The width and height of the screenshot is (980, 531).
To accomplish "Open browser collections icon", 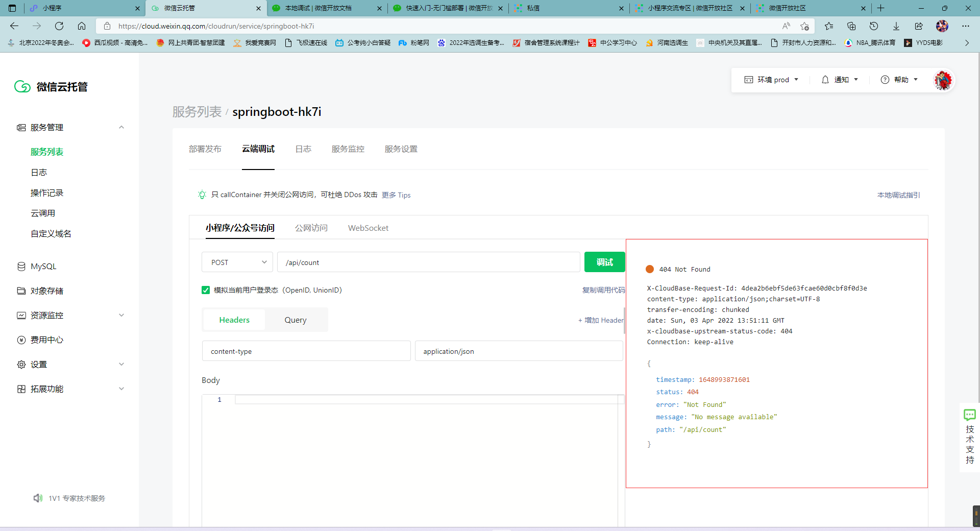I will point(851,26).
